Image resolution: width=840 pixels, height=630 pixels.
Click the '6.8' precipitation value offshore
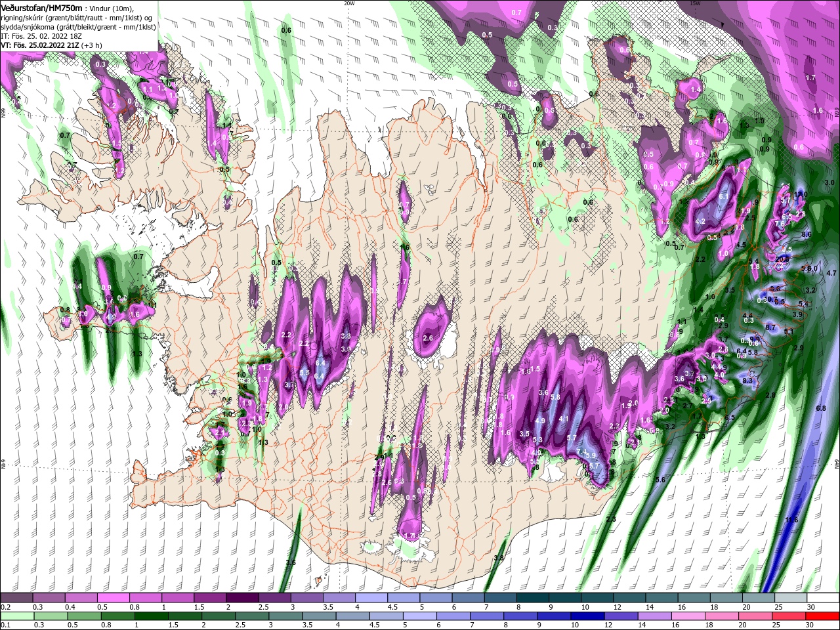tap(820, 408)
